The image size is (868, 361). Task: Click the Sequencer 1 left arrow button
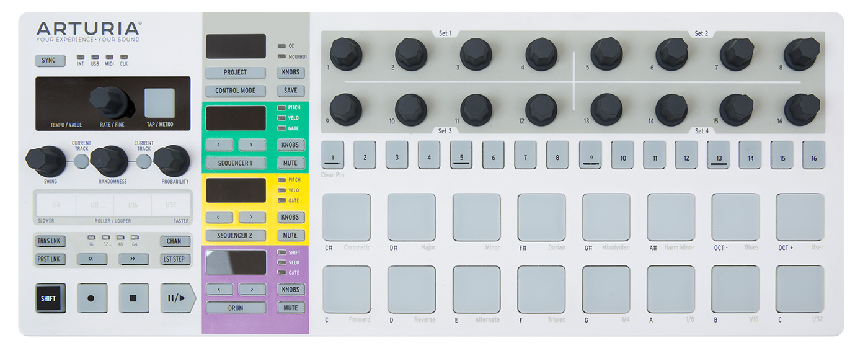pos(220,145)
